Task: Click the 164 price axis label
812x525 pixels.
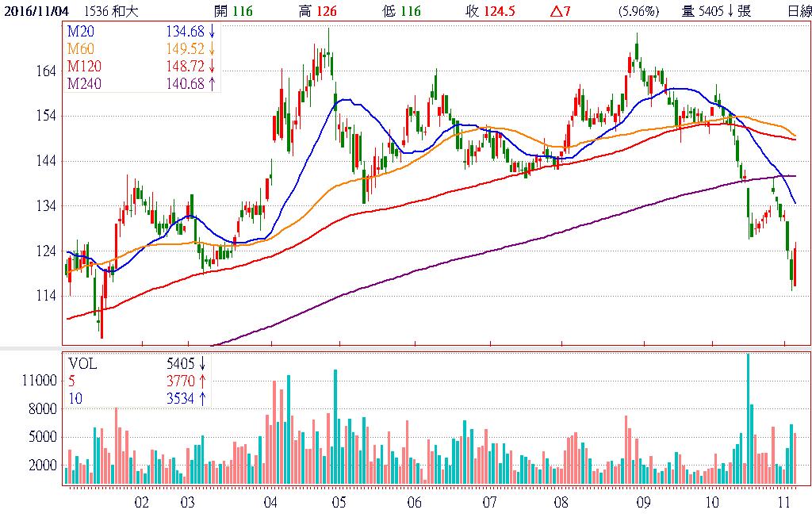Action: (x=46, y=71)
